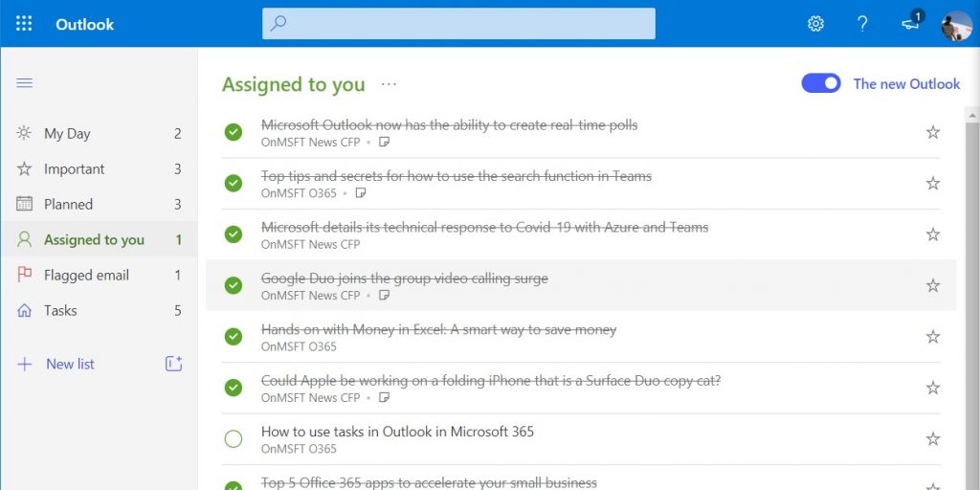The image size is (980, 490).
Task: Click New list to create a list
Action: tap(70, 364)
